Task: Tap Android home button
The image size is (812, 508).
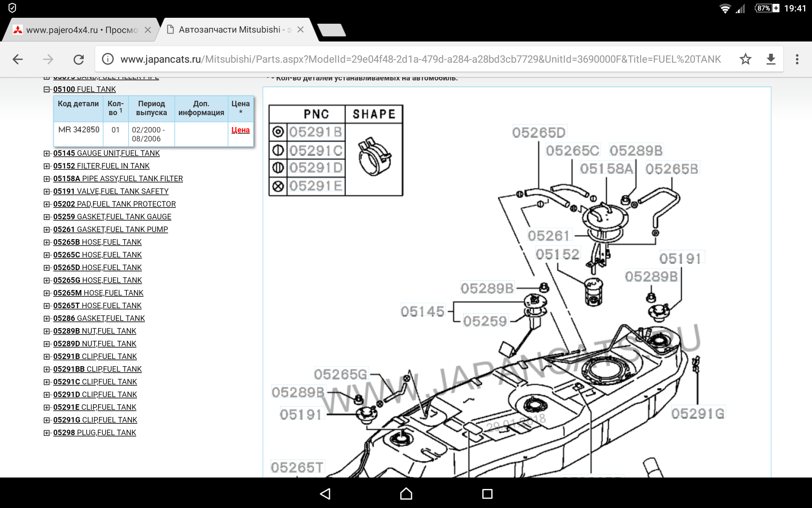Action: tap(406, 494)
